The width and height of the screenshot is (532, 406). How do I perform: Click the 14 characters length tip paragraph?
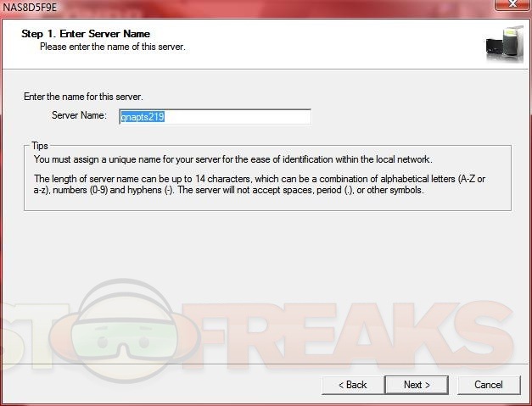pos(260,185)
